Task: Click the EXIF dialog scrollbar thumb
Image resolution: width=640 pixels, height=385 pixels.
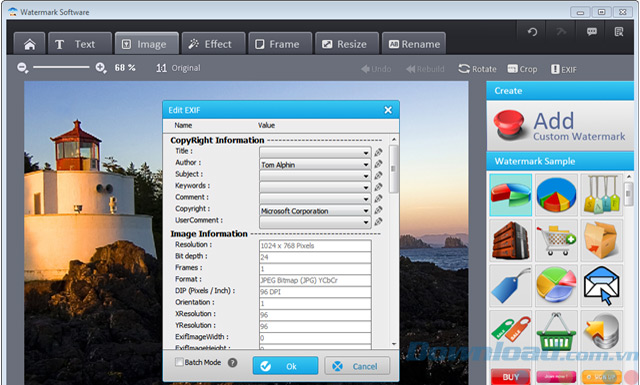Action: (393, 168)
